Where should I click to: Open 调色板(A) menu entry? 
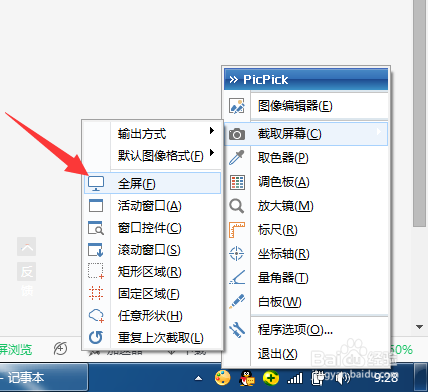(x=306, y=182)
